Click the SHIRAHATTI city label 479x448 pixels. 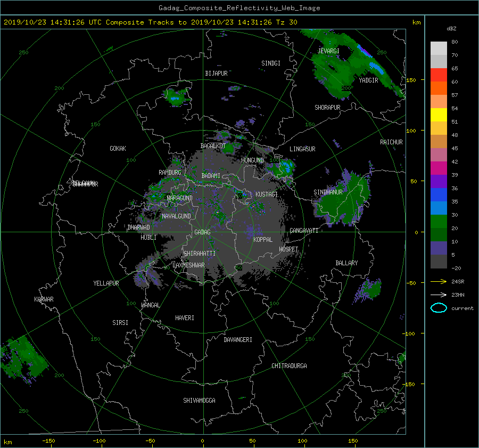(200, 254)
